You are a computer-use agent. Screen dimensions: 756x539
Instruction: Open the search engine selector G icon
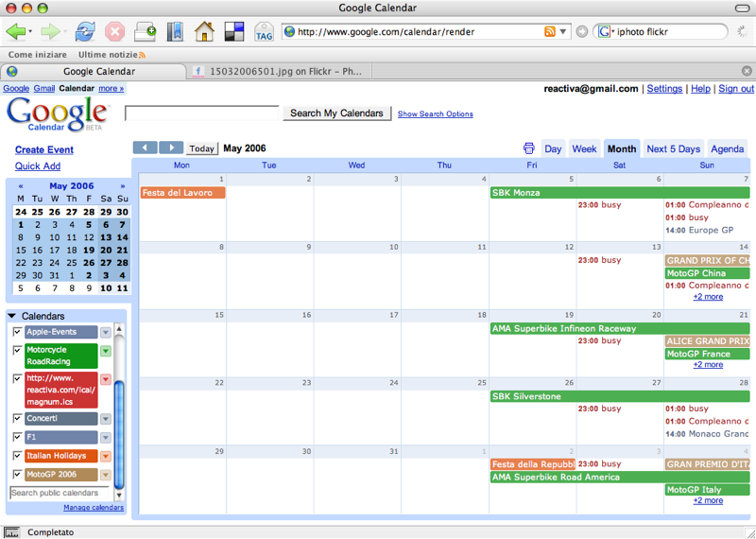coord(604,32)
